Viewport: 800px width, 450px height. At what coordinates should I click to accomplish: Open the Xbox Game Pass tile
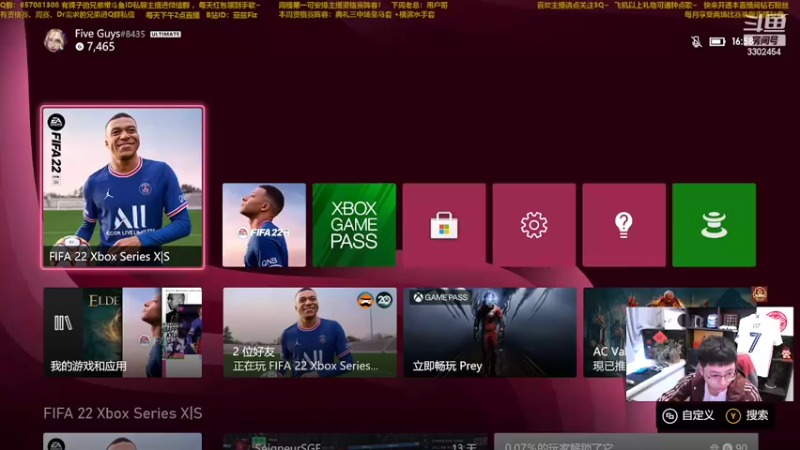pos(354,225)
